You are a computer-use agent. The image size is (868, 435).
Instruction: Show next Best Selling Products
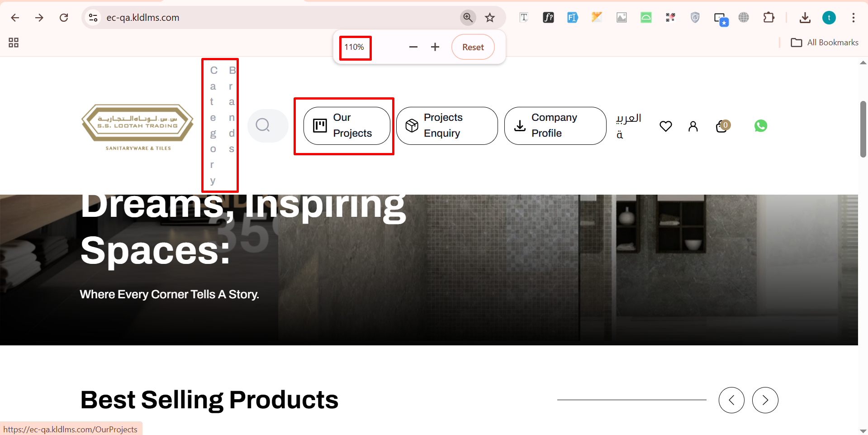coord(765,400)
